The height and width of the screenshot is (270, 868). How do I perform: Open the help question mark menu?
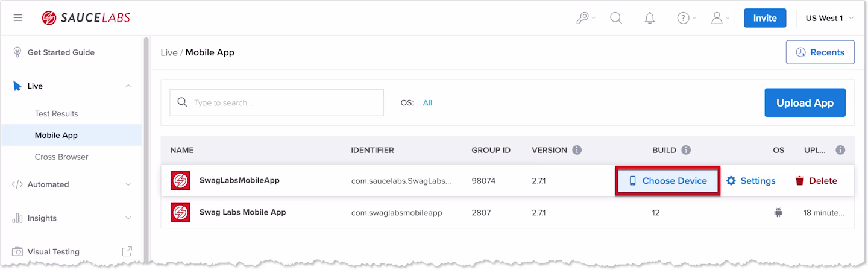[687, 18]
